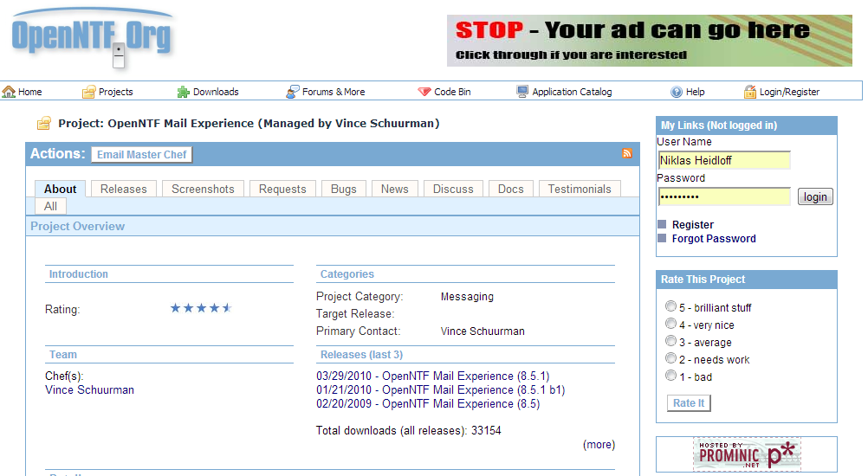Select '1 - bad' rating
Viewport: 868px width, 476px height.
click(670, 376)
